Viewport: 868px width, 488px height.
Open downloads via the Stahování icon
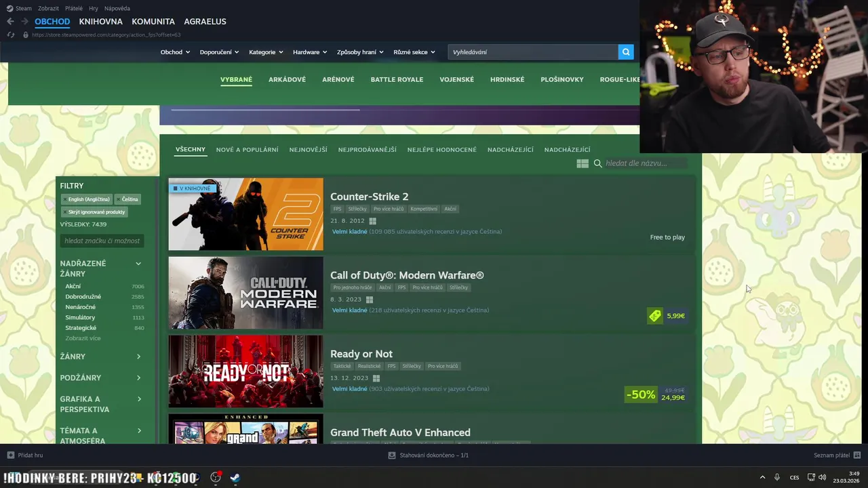(392, 455)
